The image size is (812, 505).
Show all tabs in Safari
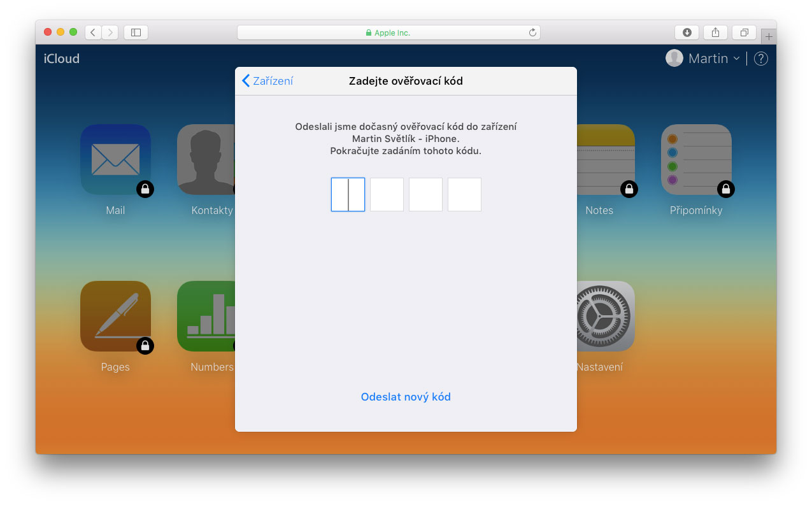(744, 32)
